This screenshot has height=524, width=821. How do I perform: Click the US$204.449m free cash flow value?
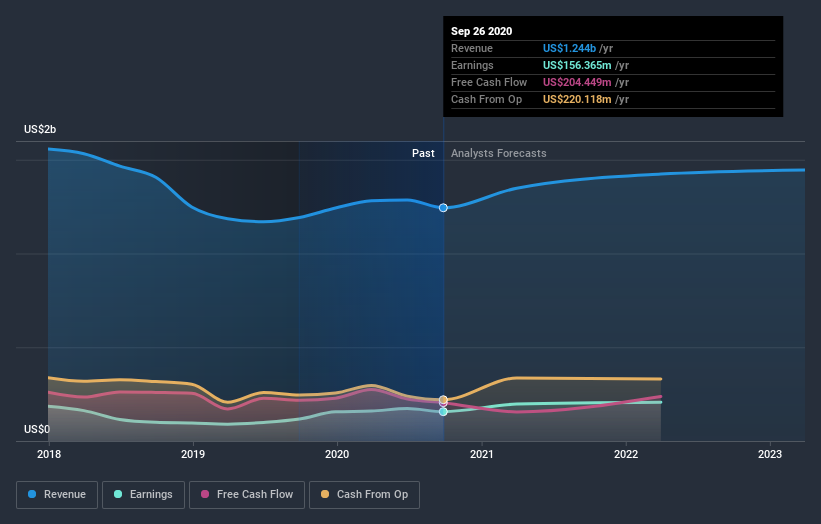pyautogui.click(x=577, y=82)
